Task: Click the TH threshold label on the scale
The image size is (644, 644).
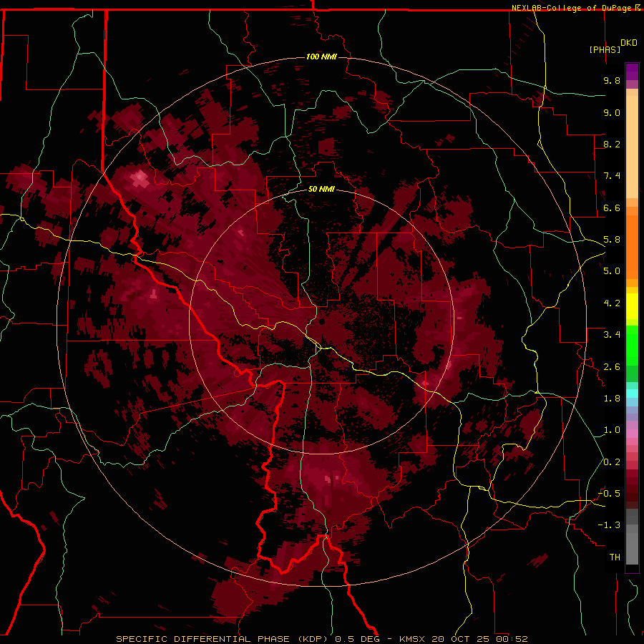Action: (615, 557)
